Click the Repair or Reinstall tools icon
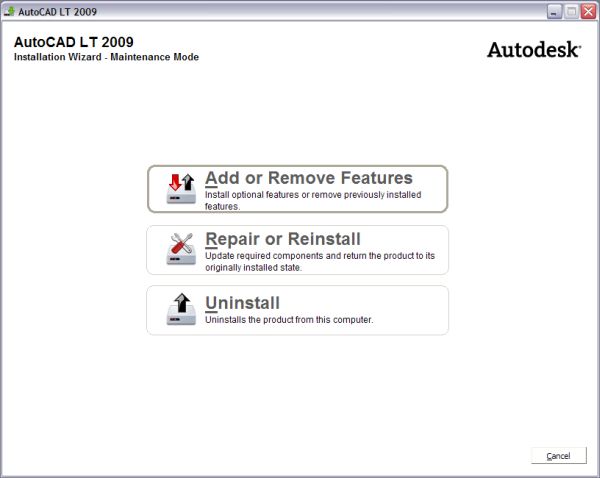This screenshot has height=478, width=600. [181, 249]
